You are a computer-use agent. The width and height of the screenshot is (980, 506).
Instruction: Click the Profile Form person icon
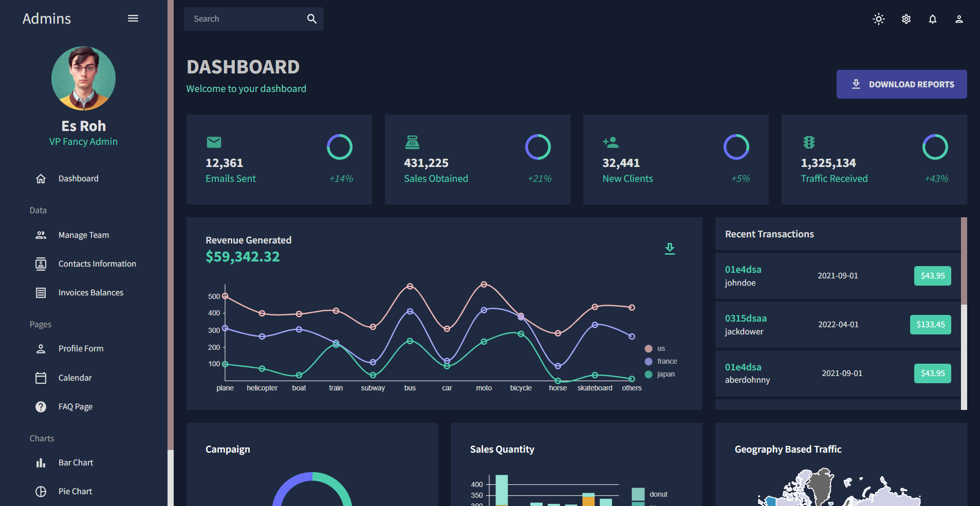[x=41, y=349]
